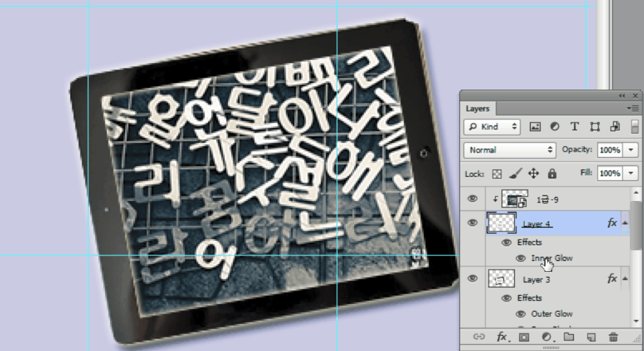This screenshot has height=351, width=644.
Task: Click the Layer 3 name text
Action: [536, 280]
